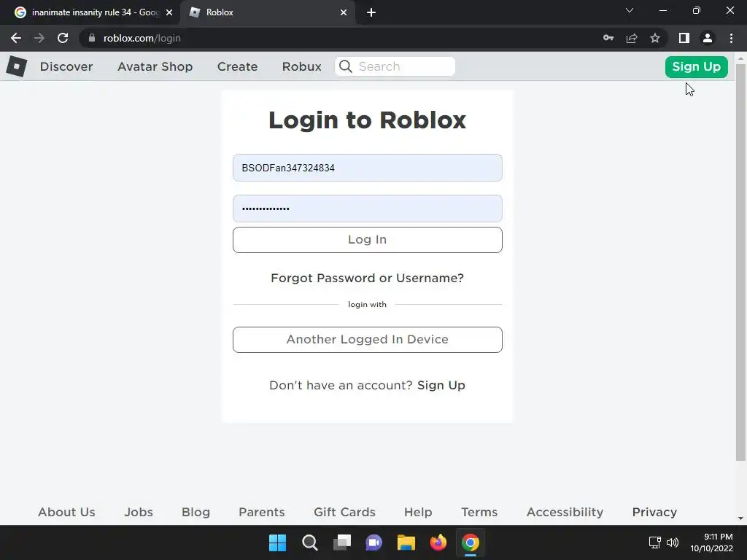Image resolution: width=747 pixels, height=560 pixels.
Task: Click the Roblox logo home icon
Action: tap(17, 66)
